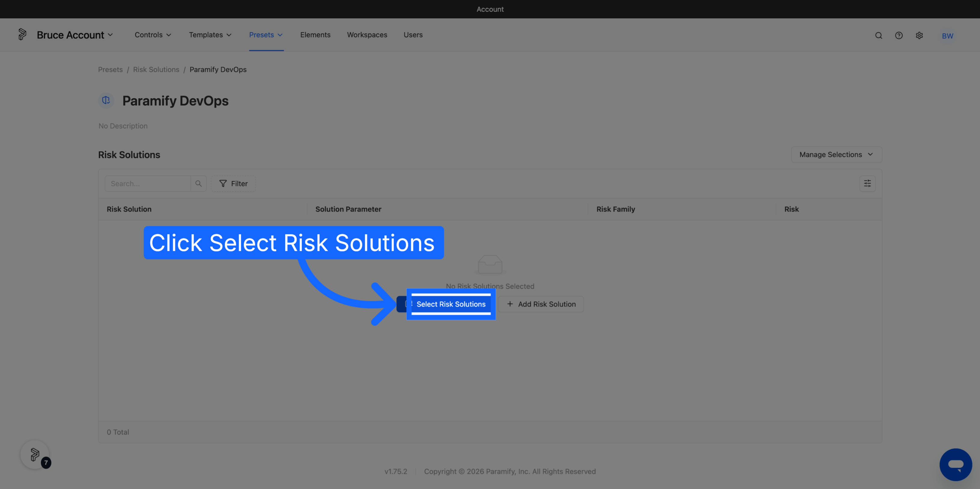Open the BW user avatar menu
The width and height of the screenshot is (980, 489).
(x=947, y=36)
